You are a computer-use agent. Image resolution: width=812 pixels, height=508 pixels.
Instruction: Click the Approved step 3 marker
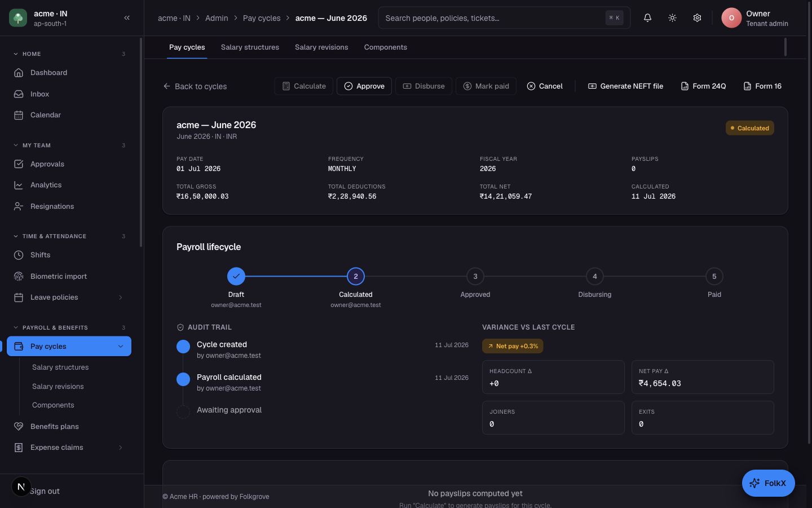click(475, 277)
